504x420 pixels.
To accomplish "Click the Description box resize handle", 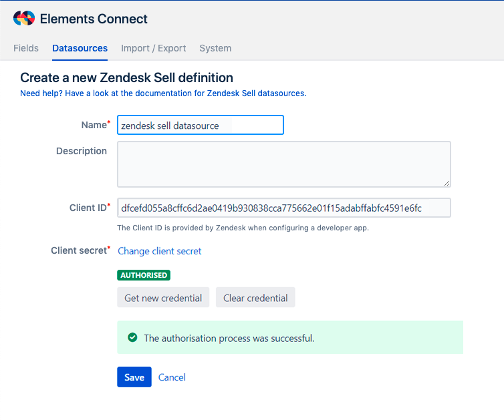I will (447, 183).
